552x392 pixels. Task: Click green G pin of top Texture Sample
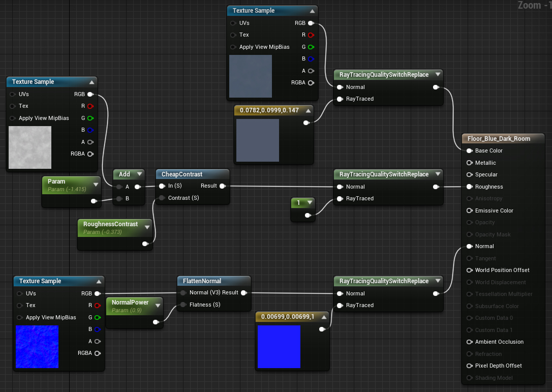311,47
